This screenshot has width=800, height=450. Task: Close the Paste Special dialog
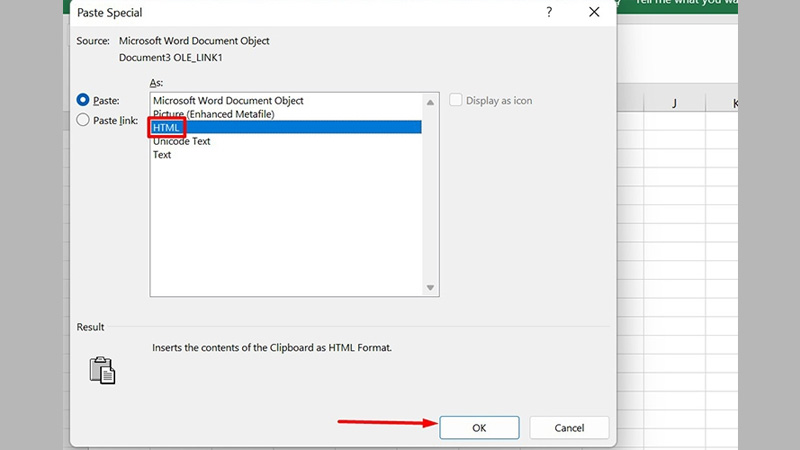click(594, 12)
